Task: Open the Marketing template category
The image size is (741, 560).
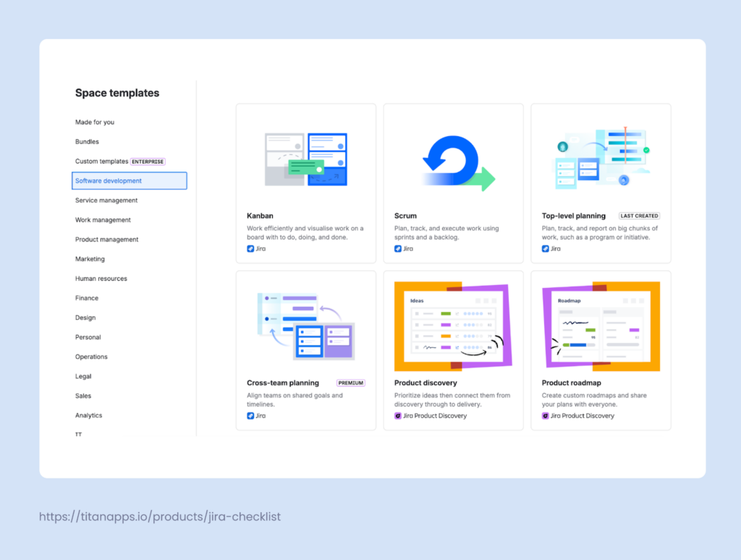Action: click(x=90, y=258)
